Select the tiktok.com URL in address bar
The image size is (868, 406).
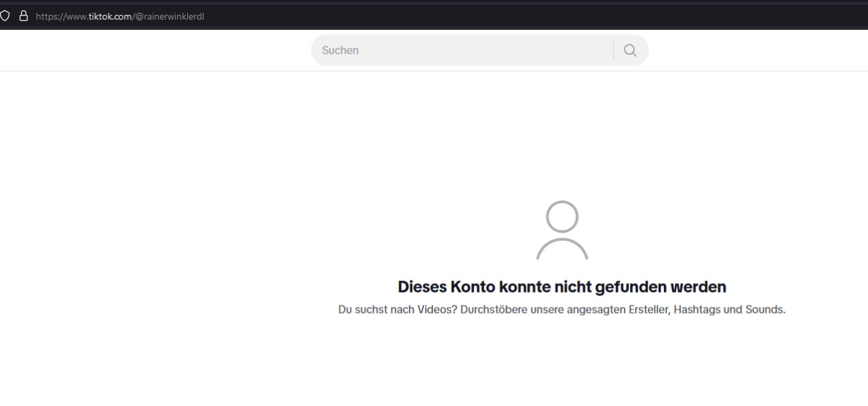coord(120,16)
